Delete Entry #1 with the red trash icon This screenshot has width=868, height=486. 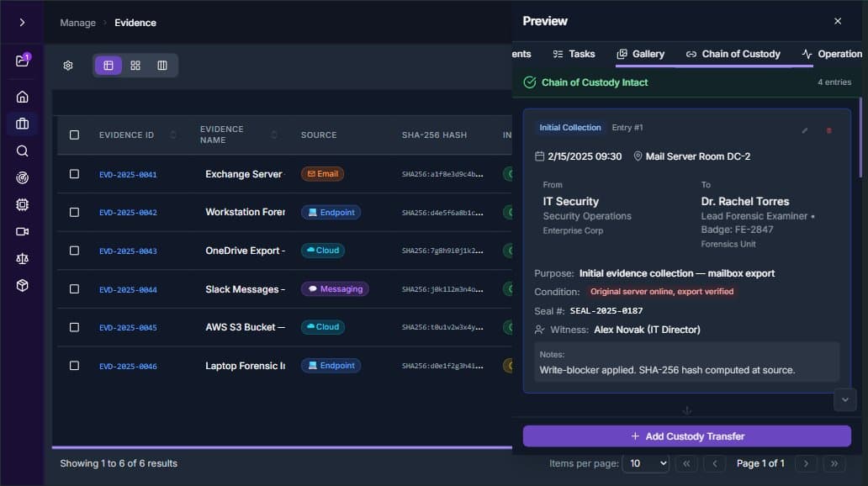(x=828, y=130)
